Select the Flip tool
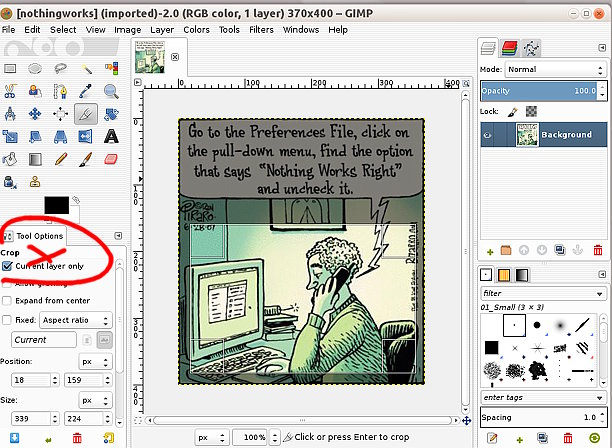The height and width of the screenshot is (448, 612). point(86,137)
